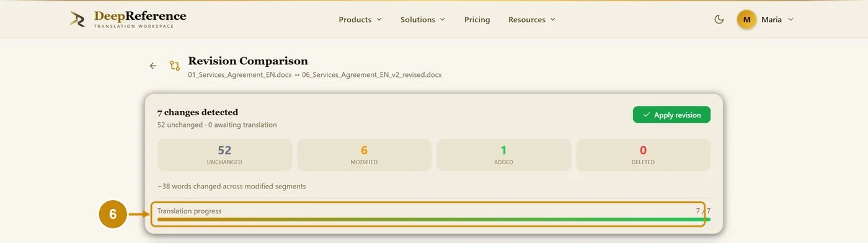Click the file names comparison subtitle
Image resolution: width=868 pixels, height=243 pixels.
(315, 74)
